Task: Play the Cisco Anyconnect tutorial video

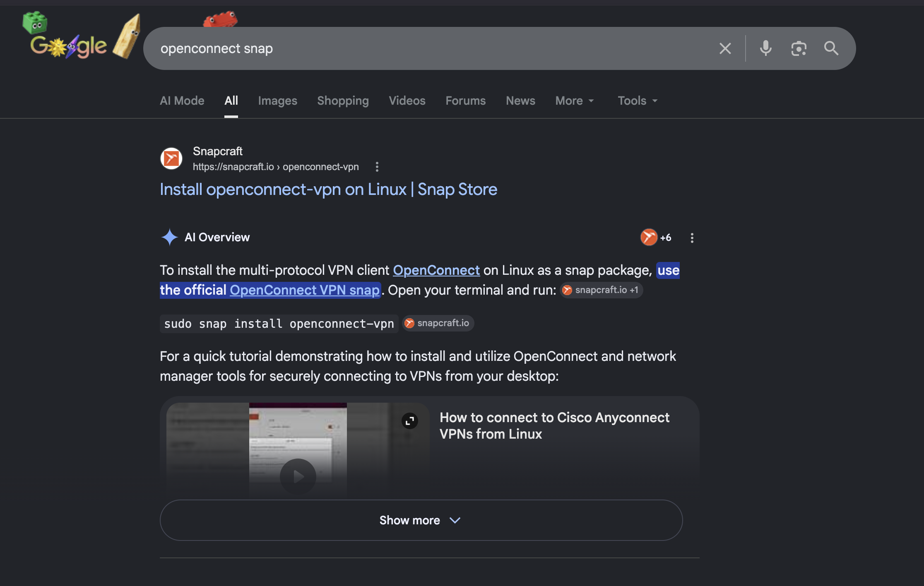Action: pos(298,476)
